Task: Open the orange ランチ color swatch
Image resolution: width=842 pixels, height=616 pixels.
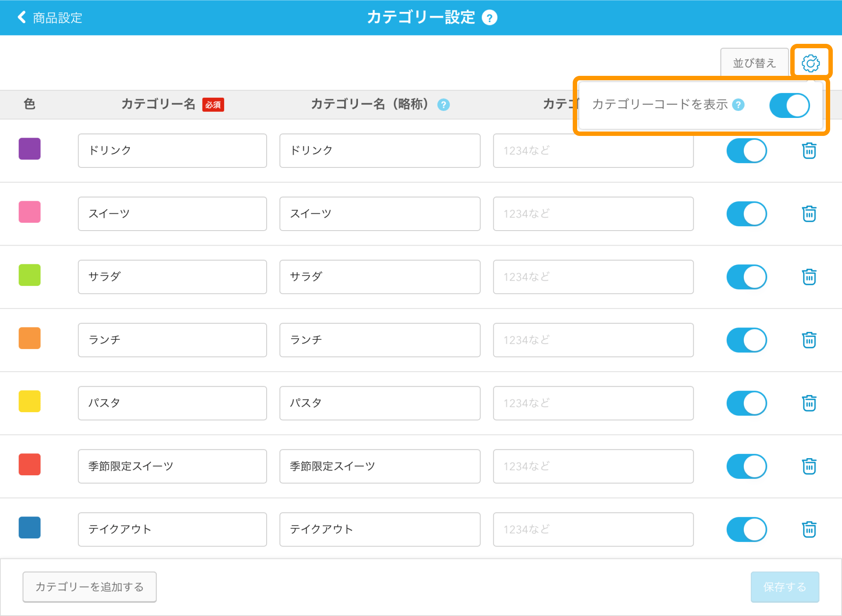Action: [x=29, y=338]
